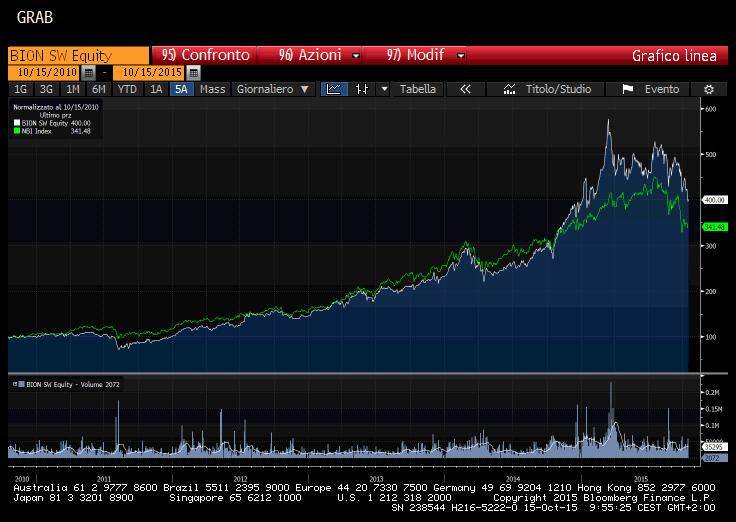Image resolution: width=736 pixels, height=522 pixels.
Task: Click the 35295 volume axis label
Action: pos(714,447)
